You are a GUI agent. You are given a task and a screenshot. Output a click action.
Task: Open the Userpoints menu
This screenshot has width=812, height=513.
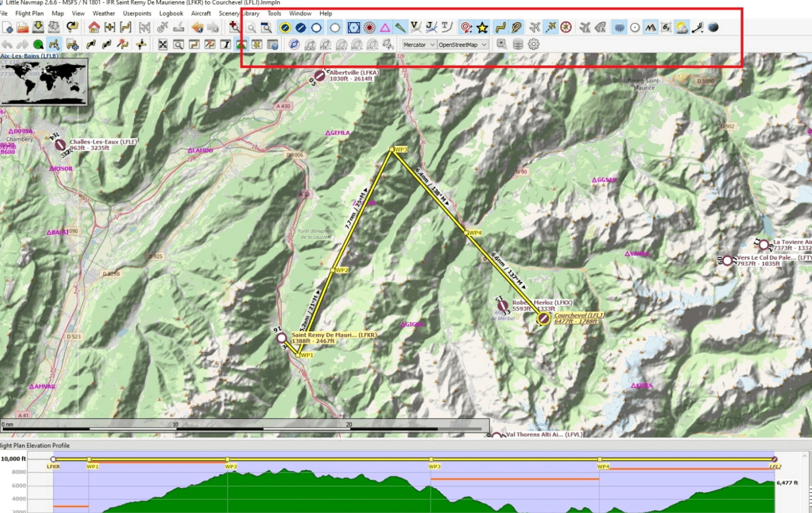tap(137, 13)
